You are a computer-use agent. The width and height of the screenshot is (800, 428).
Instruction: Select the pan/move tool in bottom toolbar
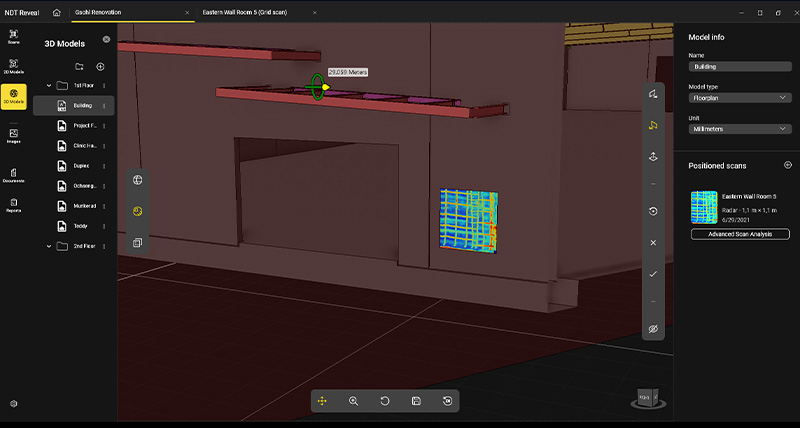point(322,401)
